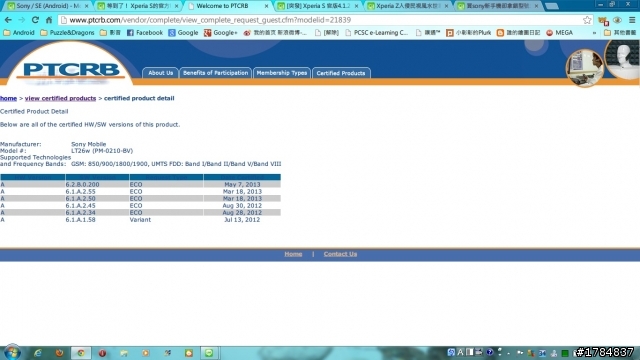
Task: Click the PTCRB logo
Action: tap(71, 70)
